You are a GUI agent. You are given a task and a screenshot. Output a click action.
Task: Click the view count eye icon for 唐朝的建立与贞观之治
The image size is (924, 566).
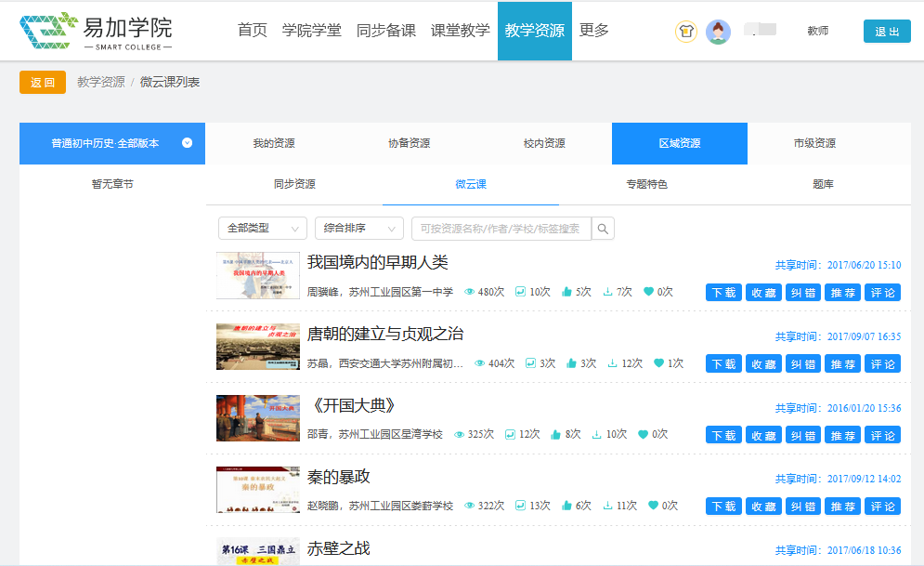[480, 363]
